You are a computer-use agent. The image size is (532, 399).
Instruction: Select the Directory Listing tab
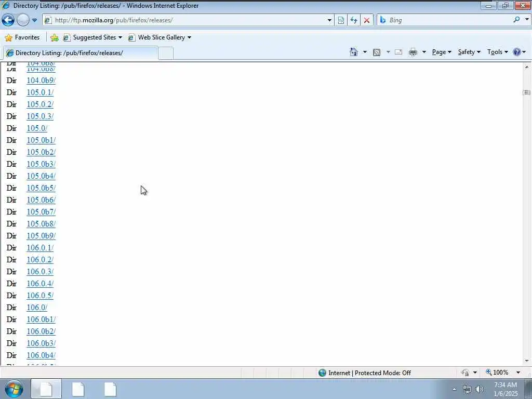(81, 53)
